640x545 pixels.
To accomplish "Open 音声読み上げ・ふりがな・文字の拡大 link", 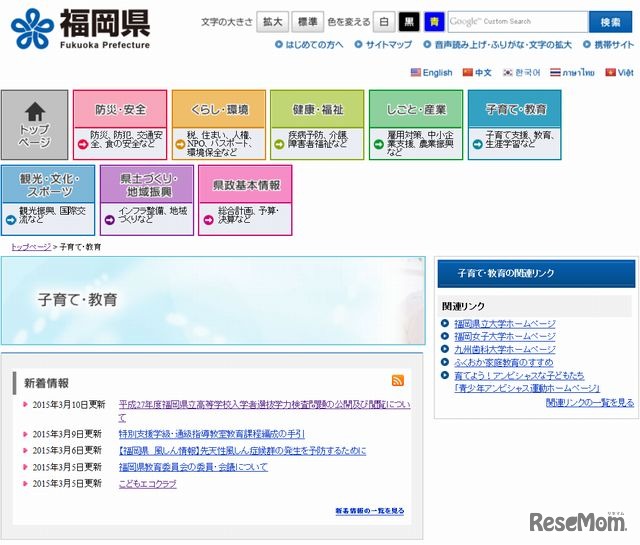I will tap(503, 44).
